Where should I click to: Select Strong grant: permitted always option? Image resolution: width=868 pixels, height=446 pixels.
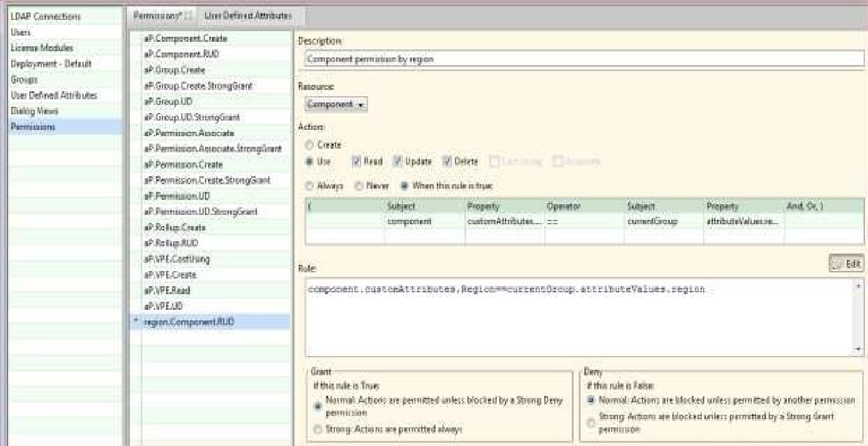[317, 430]
